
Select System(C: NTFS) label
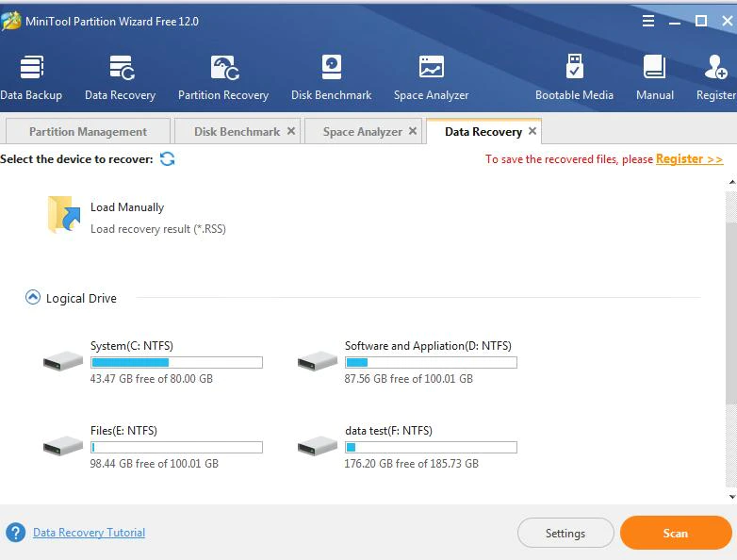tap(132, 346)
